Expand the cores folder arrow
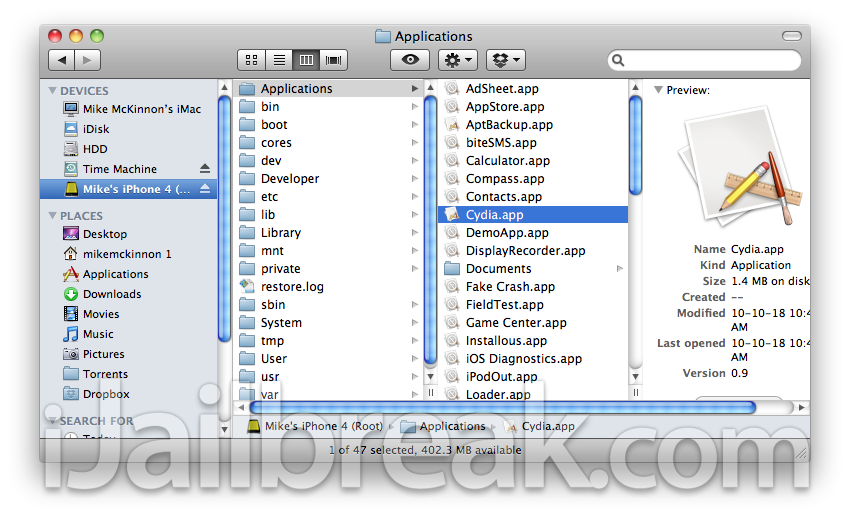850x517 pixels. 415,143
